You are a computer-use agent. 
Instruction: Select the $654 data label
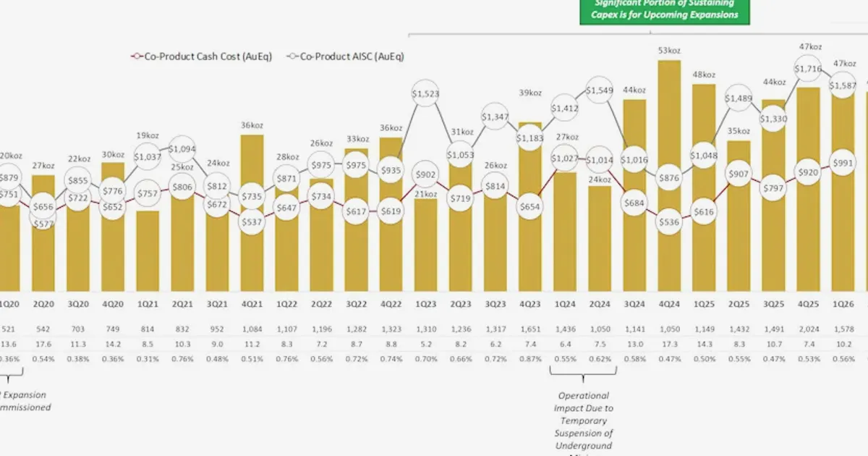click(x=530, y=207)
